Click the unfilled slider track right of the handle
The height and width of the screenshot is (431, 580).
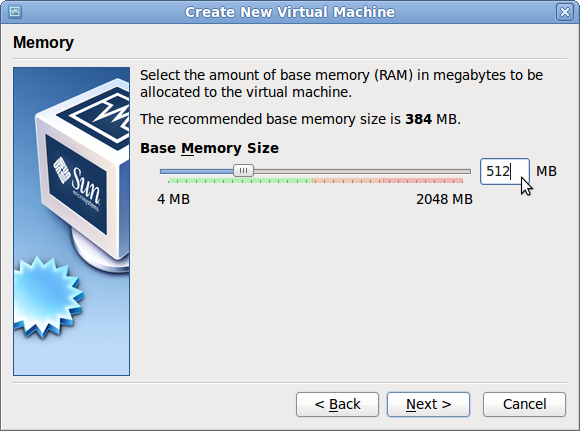[362, 171]
